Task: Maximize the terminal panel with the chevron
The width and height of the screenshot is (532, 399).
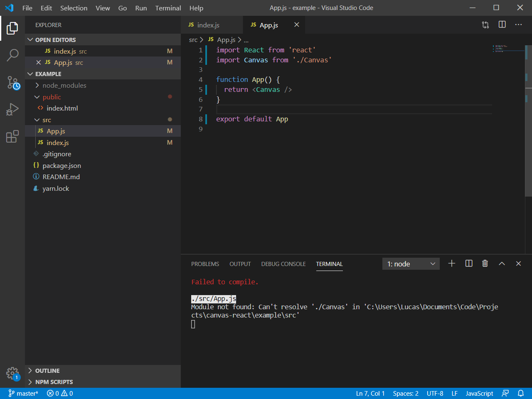Action: pos(502,263)
